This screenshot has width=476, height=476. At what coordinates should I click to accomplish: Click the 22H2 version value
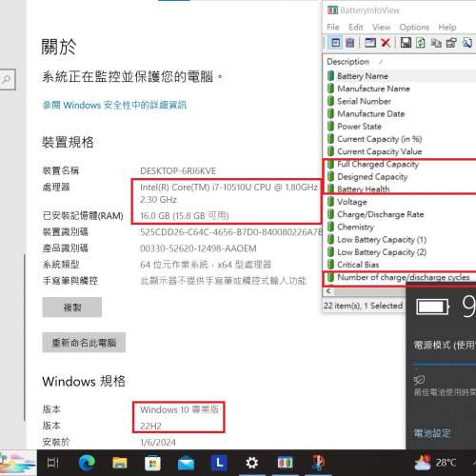(150, 426)
